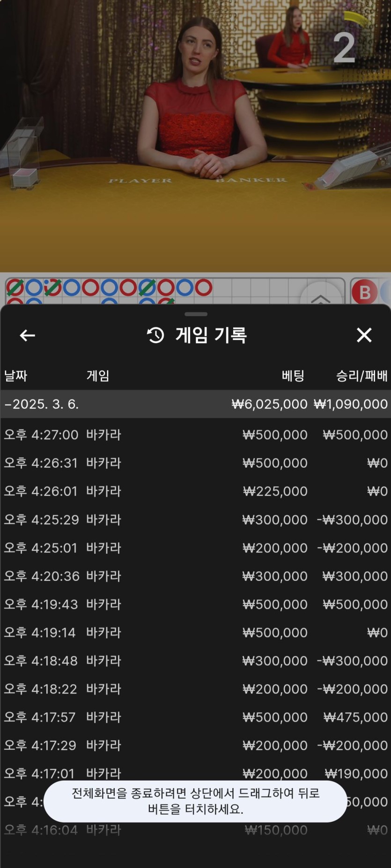Screen dimensions: 391x868
Task: Tap the bead road scoreboard grid
Action: coord(155,291)
